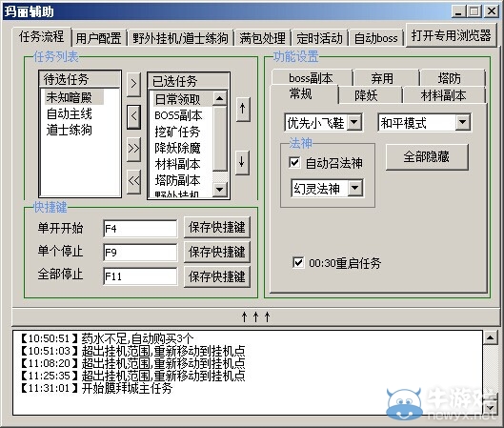Open the 降妖 settings tab
Image resolution: width=504 pixels, height=428 pixels.
tap(366, 95)
